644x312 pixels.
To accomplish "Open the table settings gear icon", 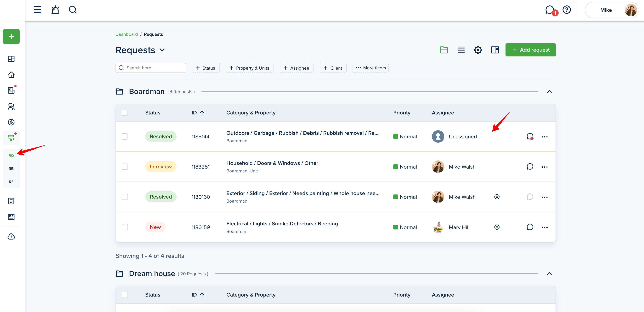I will tap(478, 50).
